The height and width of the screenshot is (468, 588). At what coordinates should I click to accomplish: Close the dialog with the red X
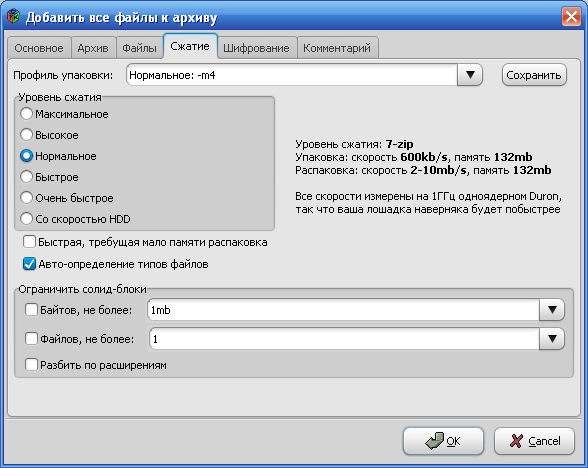click(571, 17)
